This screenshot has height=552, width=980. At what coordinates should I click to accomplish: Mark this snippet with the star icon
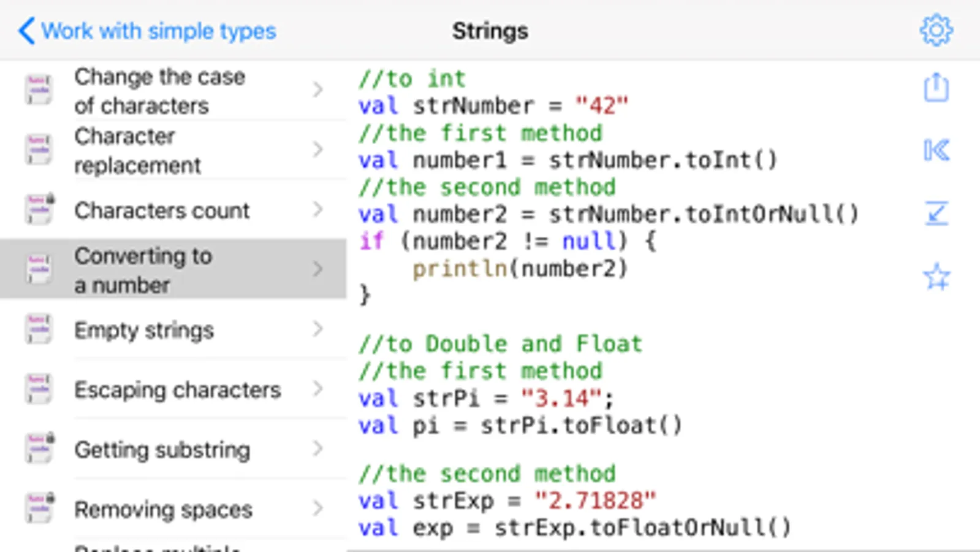click(936, 277)
